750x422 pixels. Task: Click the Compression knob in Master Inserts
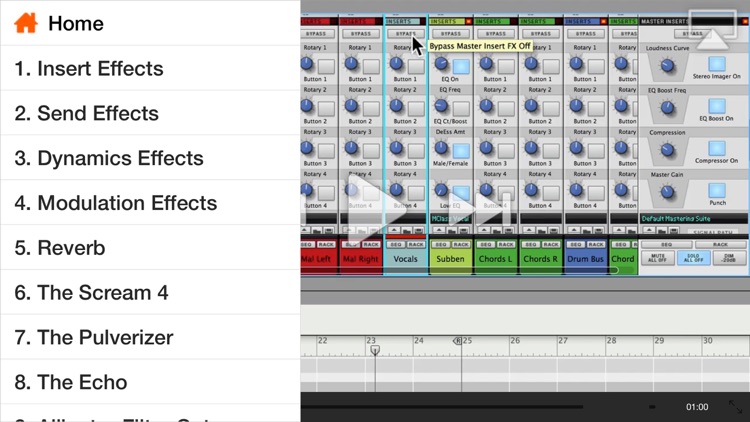667,150
